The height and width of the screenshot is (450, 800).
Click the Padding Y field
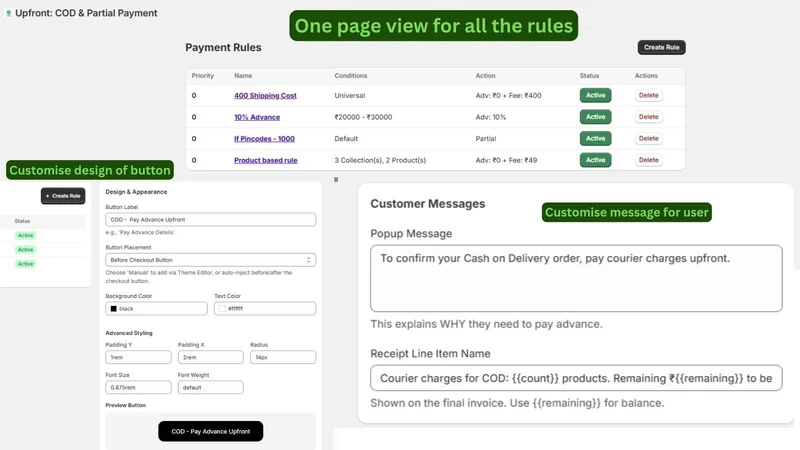pos(138,357)
